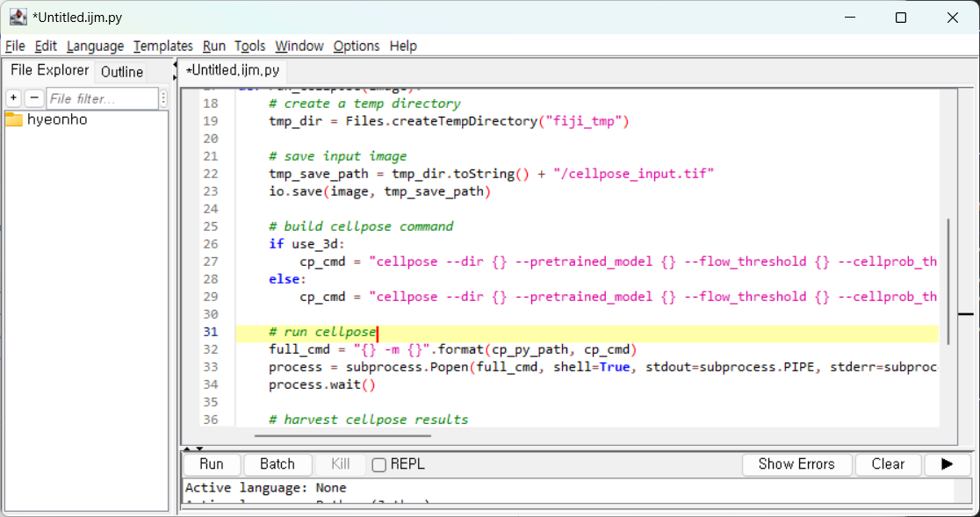The image size is (980, 517).
Task: Click the comment '# create a temp directory'
Action: (364, 104)
